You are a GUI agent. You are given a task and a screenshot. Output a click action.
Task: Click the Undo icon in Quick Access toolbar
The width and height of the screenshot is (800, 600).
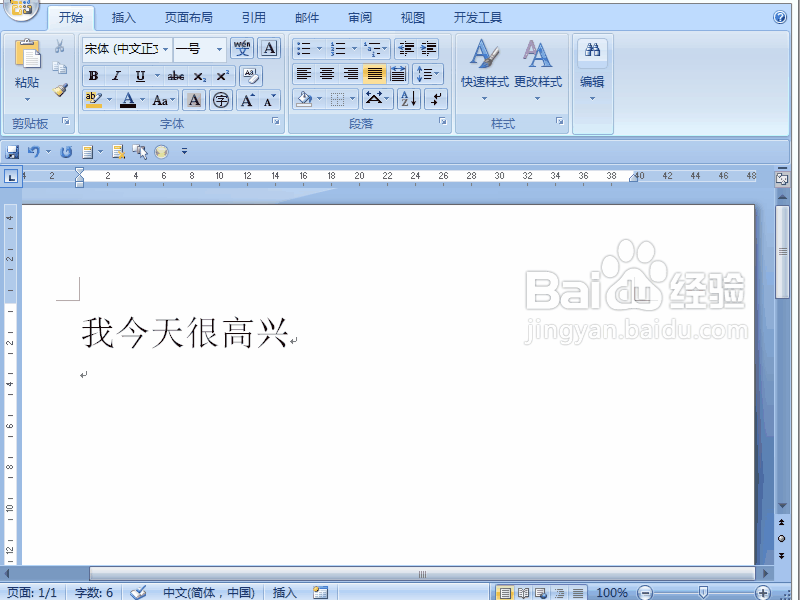tap(34, 151)
